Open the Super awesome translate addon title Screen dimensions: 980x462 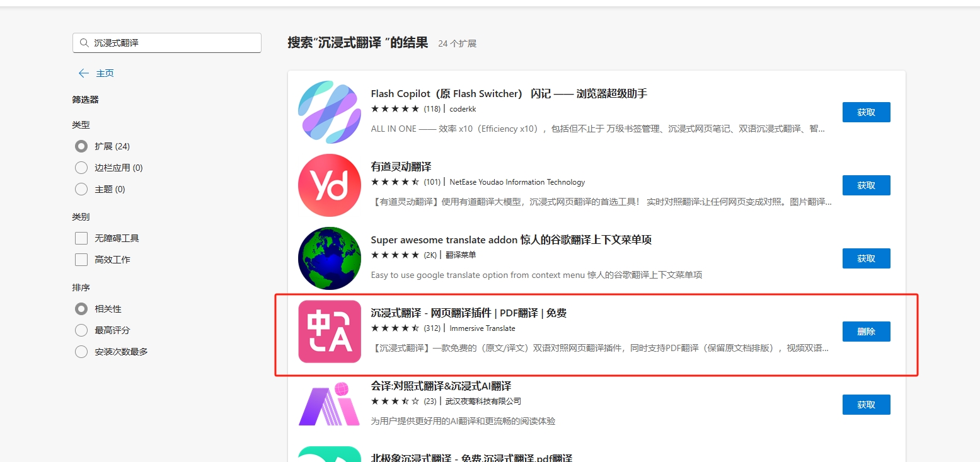click(x=511, y=240)
